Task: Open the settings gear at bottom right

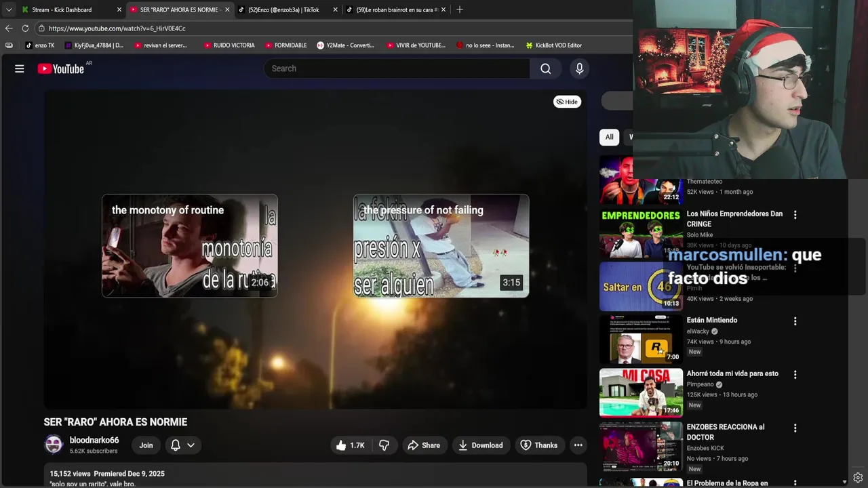Action: (858, 477)
